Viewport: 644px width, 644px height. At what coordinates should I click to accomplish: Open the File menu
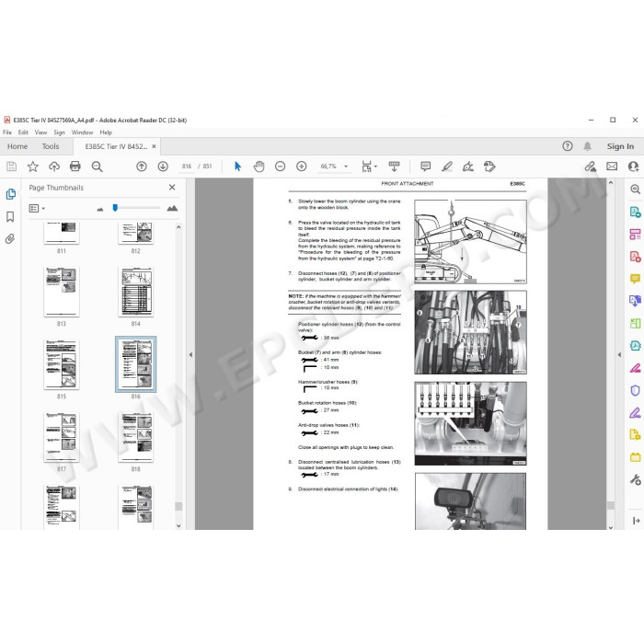pos(7,132)
